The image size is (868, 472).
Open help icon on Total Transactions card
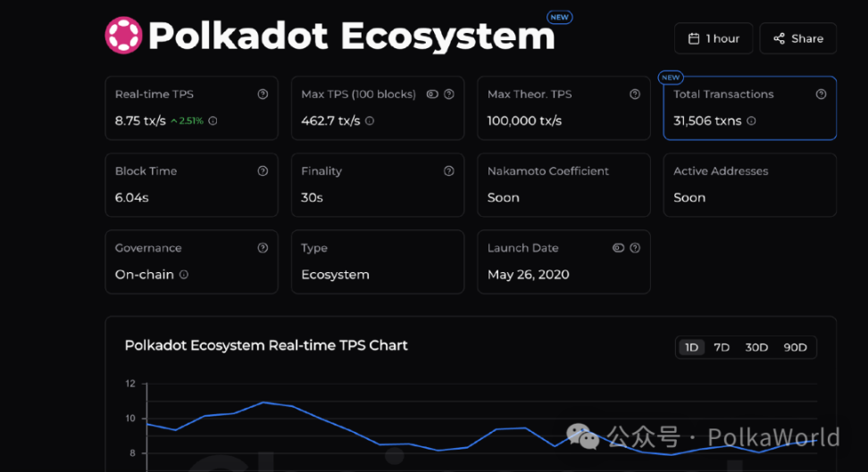[x=821, y=94]
